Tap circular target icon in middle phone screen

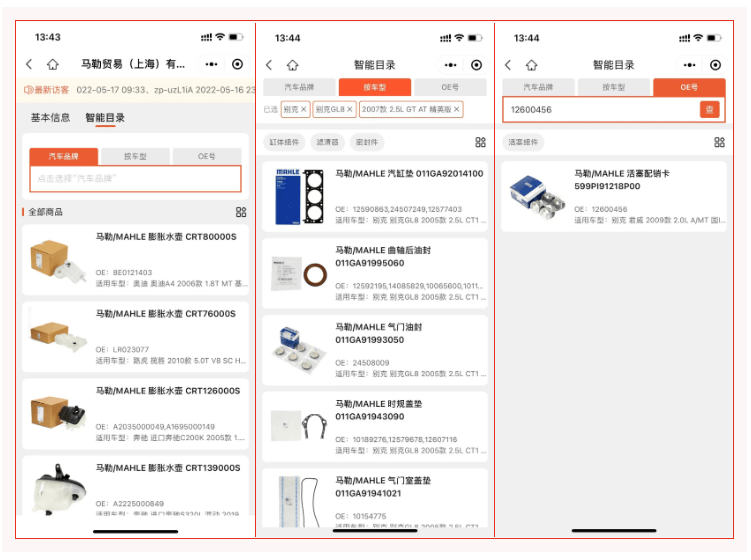pos(476,65)
